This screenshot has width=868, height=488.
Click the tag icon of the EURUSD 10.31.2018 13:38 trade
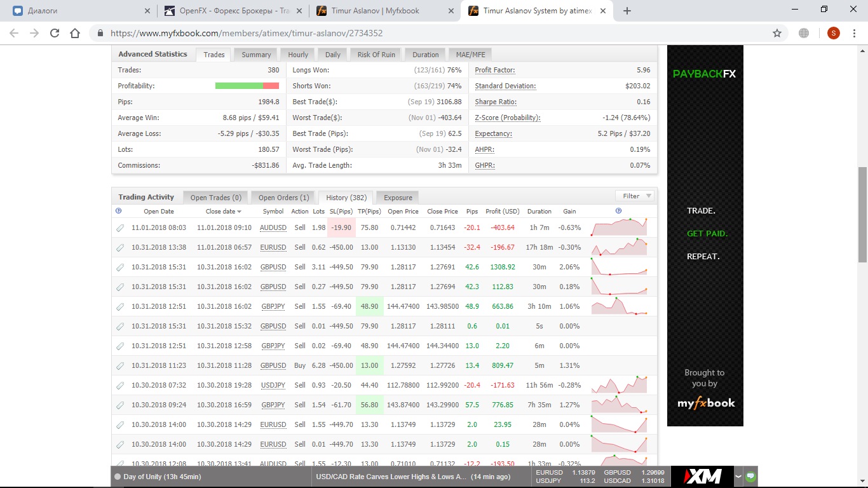119,247
